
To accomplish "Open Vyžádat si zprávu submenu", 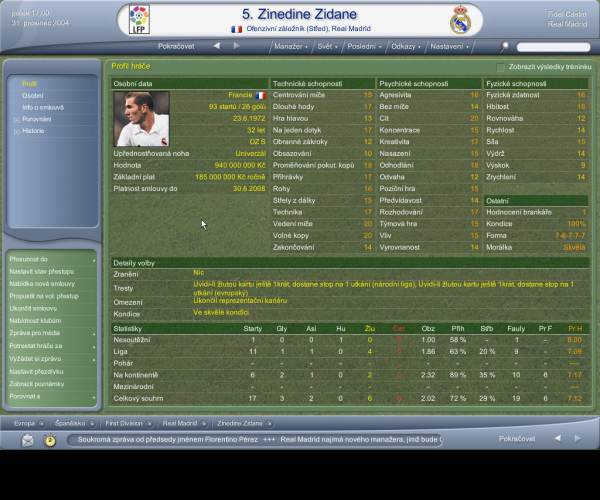I will point(52,359).
